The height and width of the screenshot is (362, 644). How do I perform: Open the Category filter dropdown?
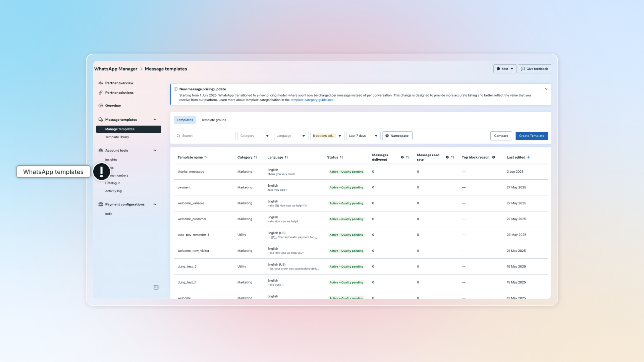[255, 136]
